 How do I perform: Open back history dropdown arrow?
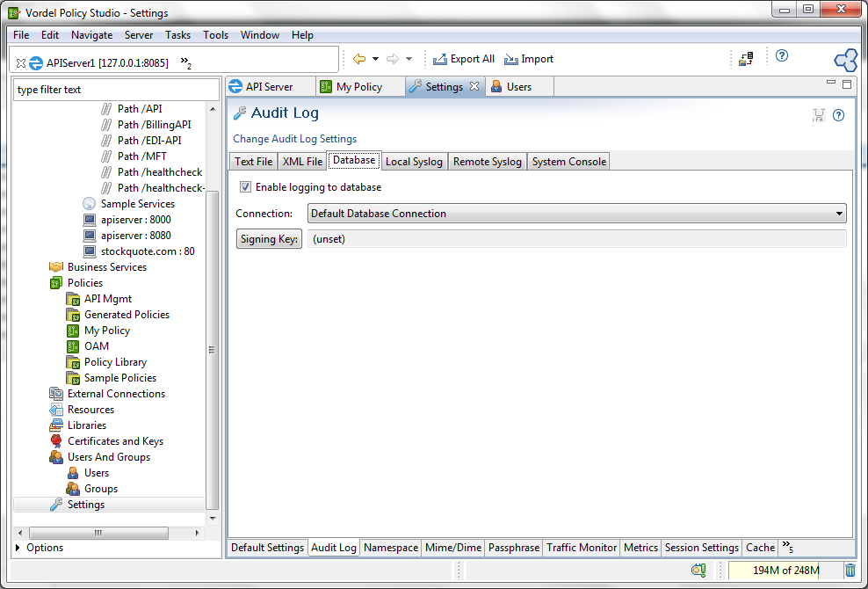coord(375,59)
